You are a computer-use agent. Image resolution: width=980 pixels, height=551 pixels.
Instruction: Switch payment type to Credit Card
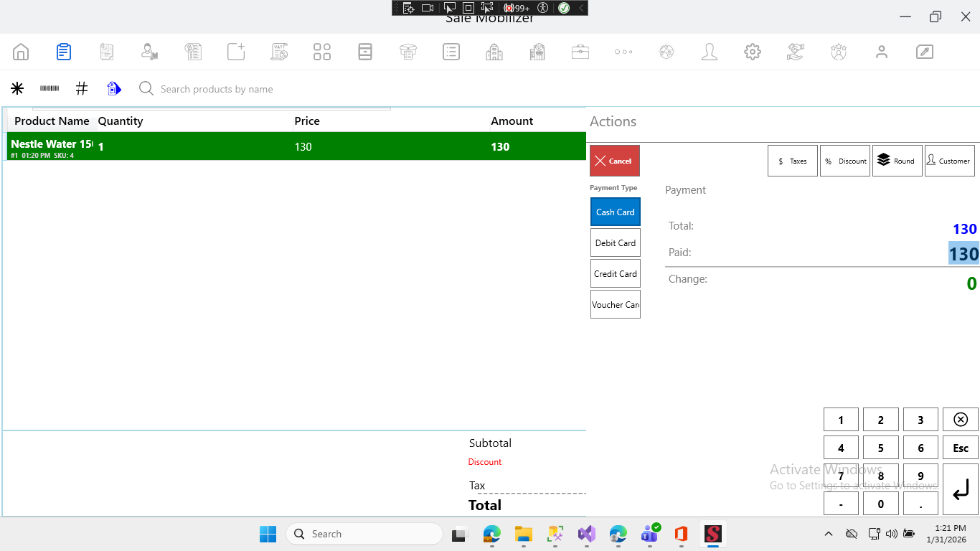coord(615,273)
